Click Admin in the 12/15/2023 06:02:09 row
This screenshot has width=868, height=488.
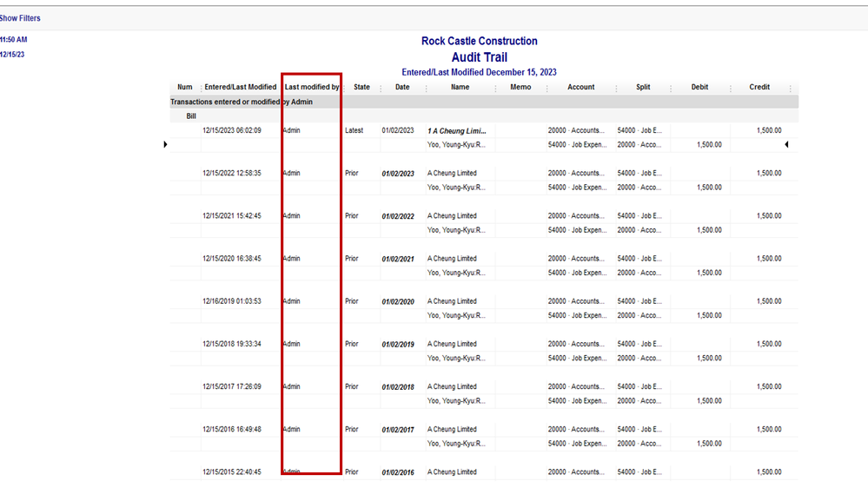tap(292, 130)
